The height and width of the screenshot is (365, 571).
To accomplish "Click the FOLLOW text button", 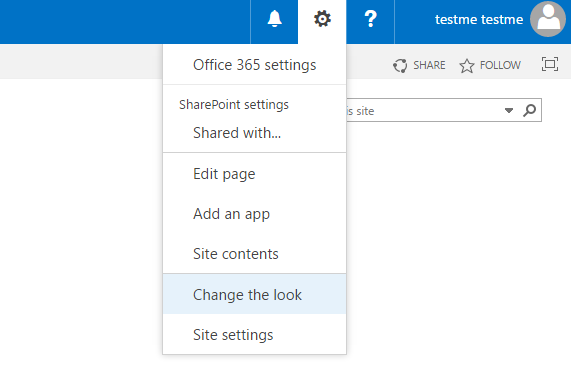I will (x=500, y=65).
